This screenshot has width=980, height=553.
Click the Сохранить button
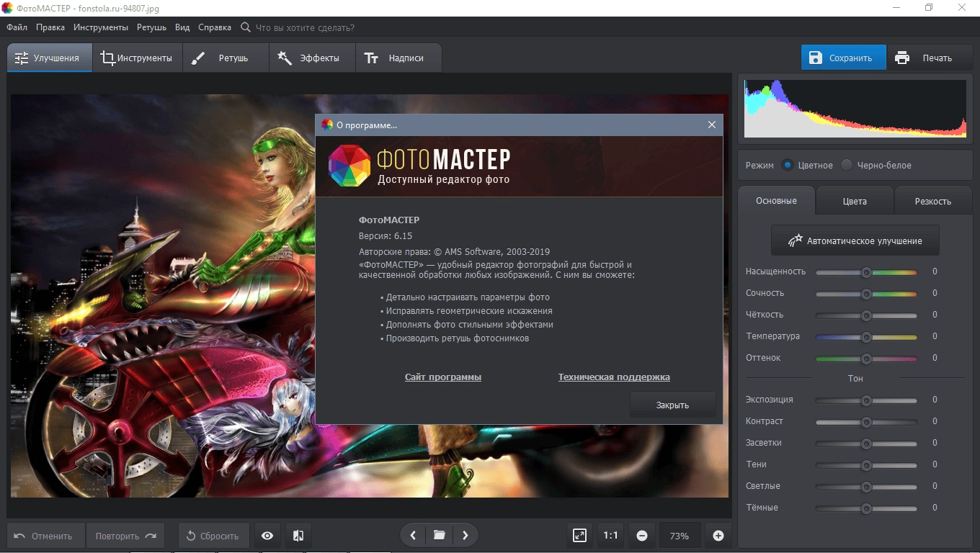pyautogui.click(x=844, y=58)
